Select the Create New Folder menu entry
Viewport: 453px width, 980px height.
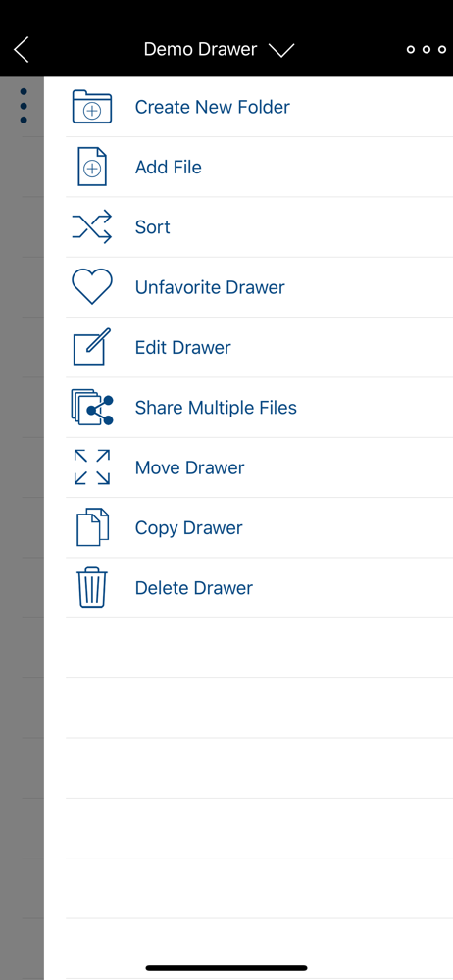[259, 107]
